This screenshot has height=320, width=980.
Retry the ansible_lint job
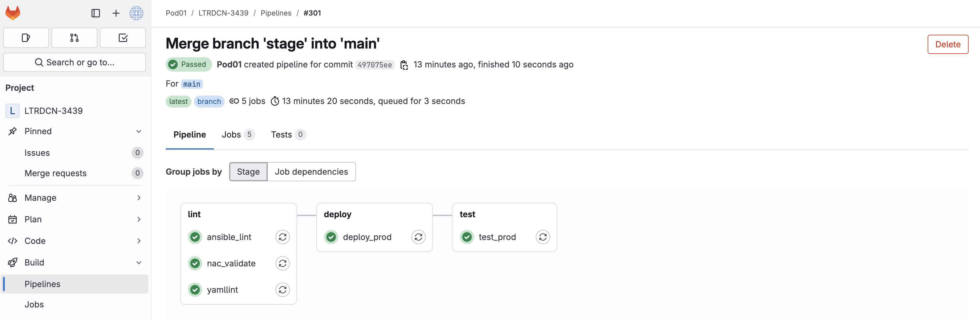click(282, 237)
